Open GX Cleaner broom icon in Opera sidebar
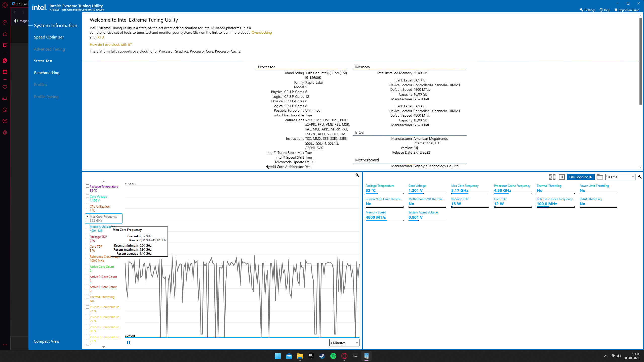The image size is (644, 362). tap(5, 34)
